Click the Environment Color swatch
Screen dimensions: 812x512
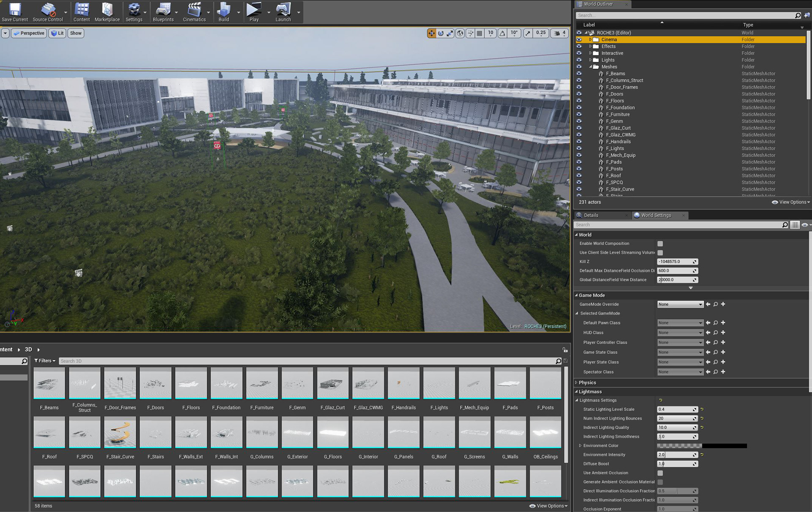pyautogui.click(x=702, y=446)
